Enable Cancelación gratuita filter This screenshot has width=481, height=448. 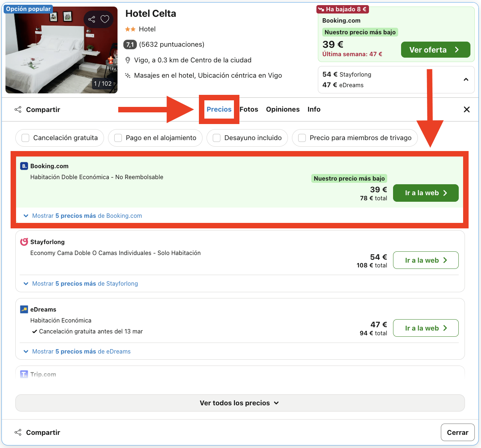click(26, 138)
